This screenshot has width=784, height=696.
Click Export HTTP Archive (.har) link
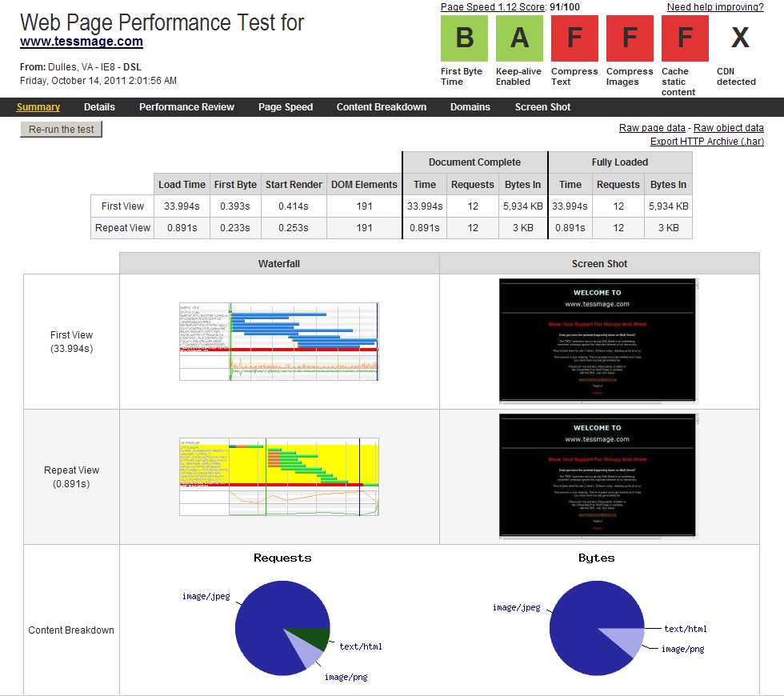707,142
